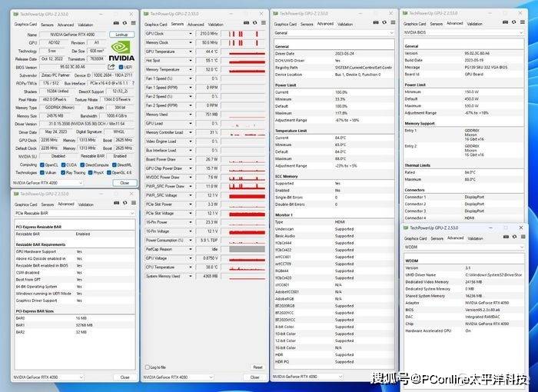The height and width of the screenshot is (392, 538).
Task: Click refresh icon in the Sensors window
Action: tap(254, 22)
